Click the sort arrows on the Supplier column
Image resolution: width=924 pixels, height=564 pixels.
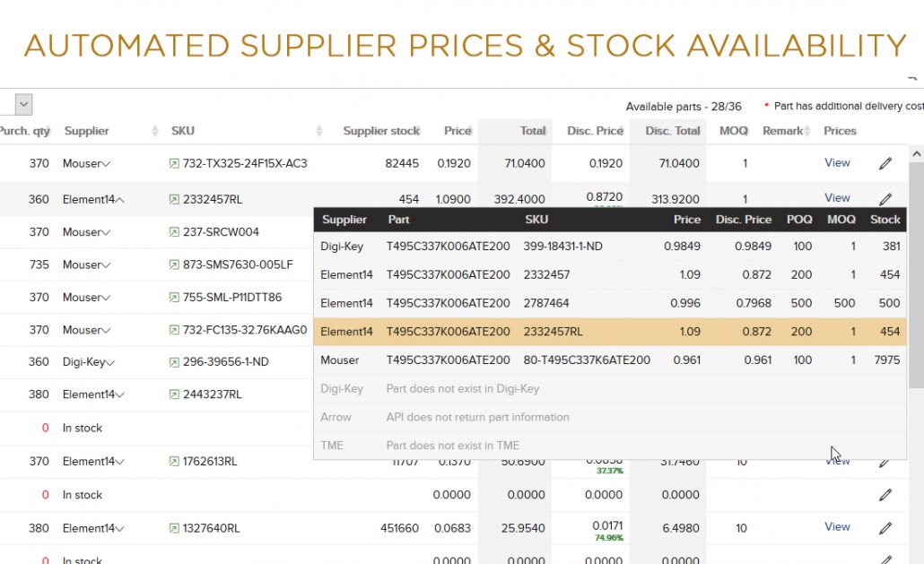[x=155, y=131]
